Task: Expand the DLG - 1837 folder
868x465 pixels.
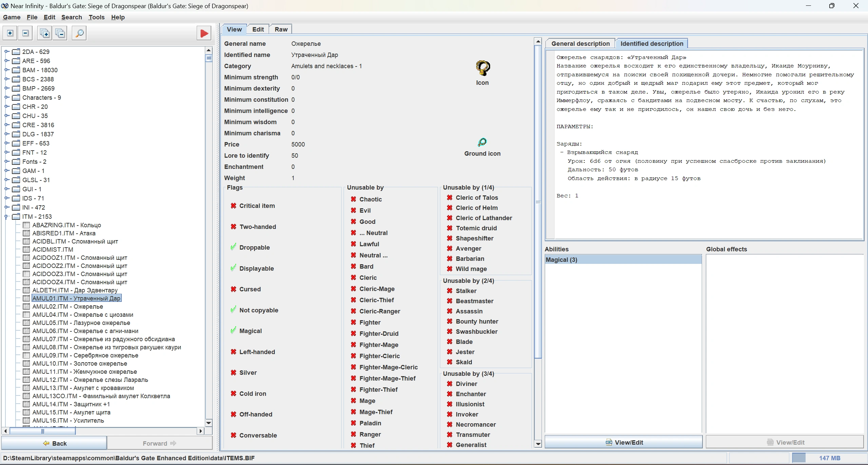Action: 6,134
